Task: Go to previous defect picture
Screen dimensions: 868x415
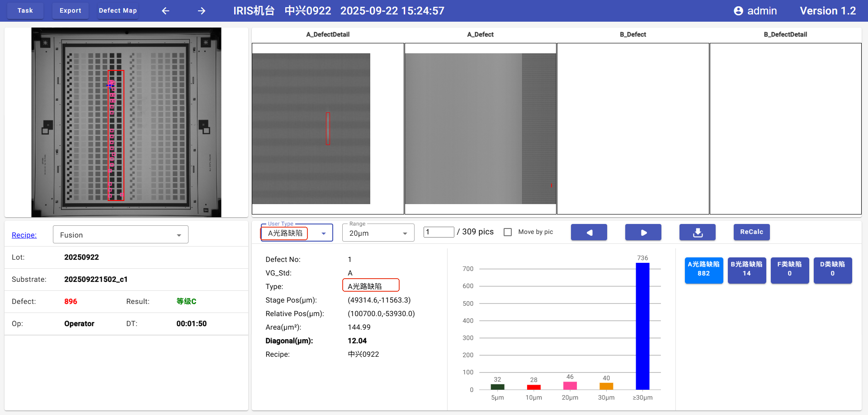Action: pos(589,233)
